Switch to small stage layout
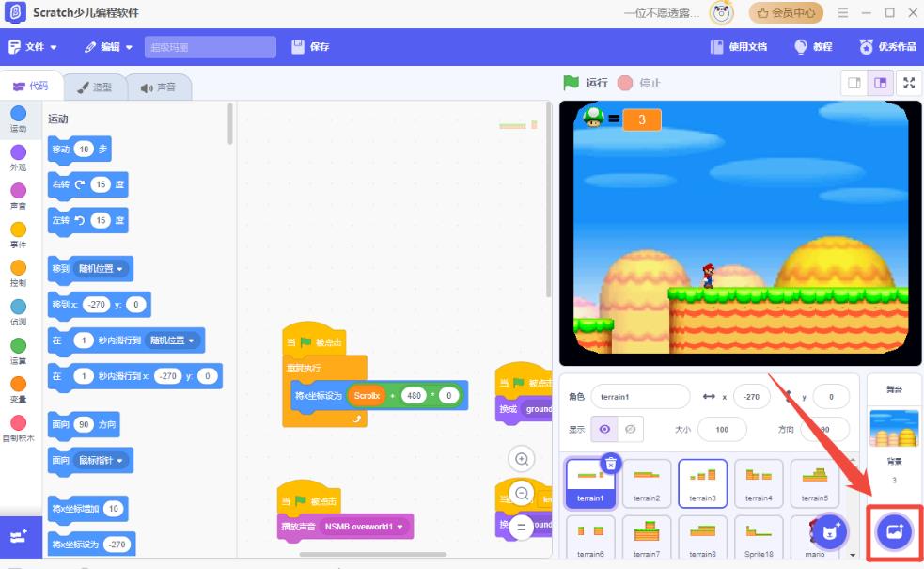 (x=854, y=83)
